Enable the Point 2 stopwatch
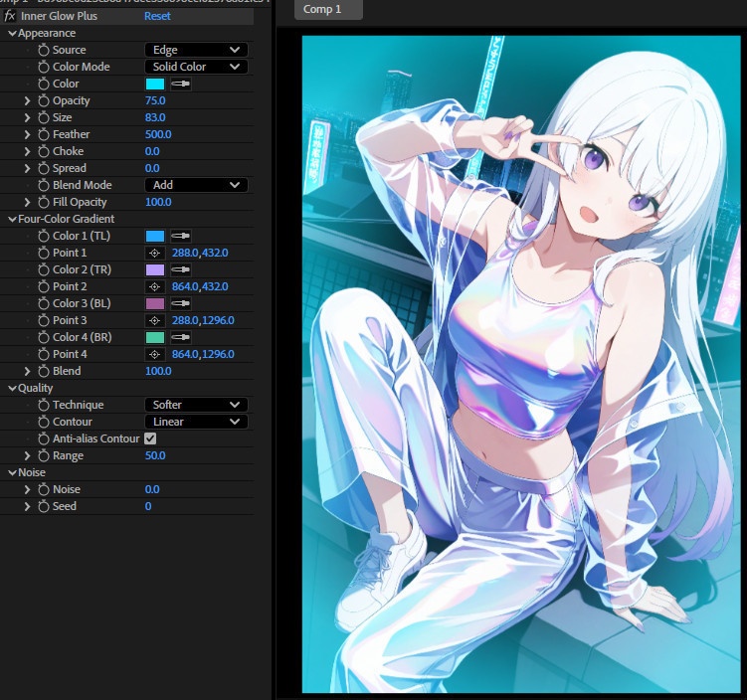 [44, 286]
